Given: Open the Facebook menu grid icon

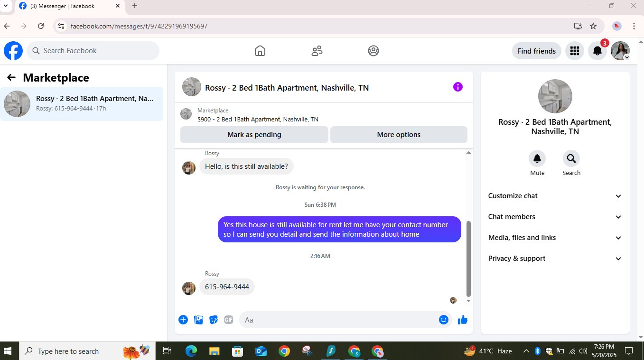Looking at the screenshot, I should tap(574, 51).
